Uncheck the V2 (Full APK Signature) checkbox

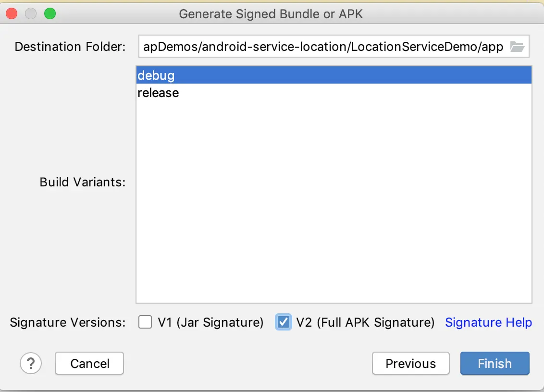[x=284, y=322]
